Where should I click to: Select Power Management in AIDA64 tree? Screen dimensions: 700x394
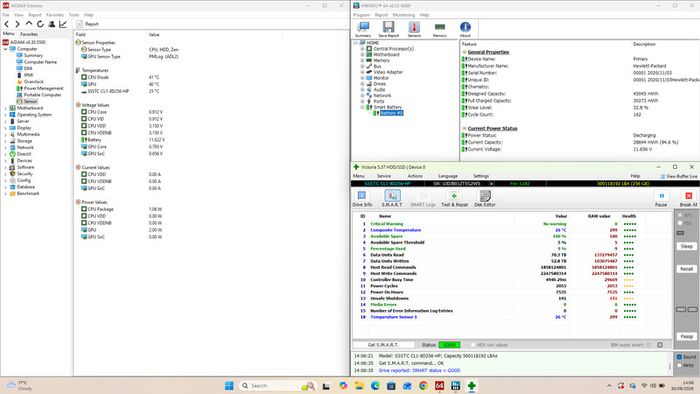43,88
